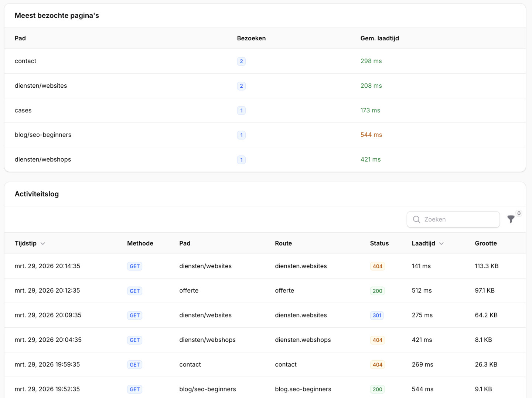Click the Methode column header
Screen dimensions: 532x398
140,243
